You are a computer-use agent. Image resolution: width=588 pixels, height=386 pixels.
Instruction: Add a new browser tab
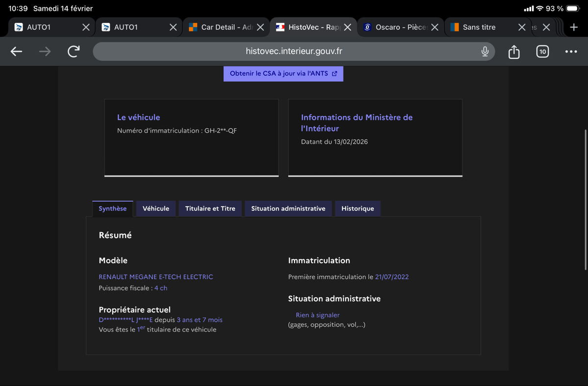[574, 27]
